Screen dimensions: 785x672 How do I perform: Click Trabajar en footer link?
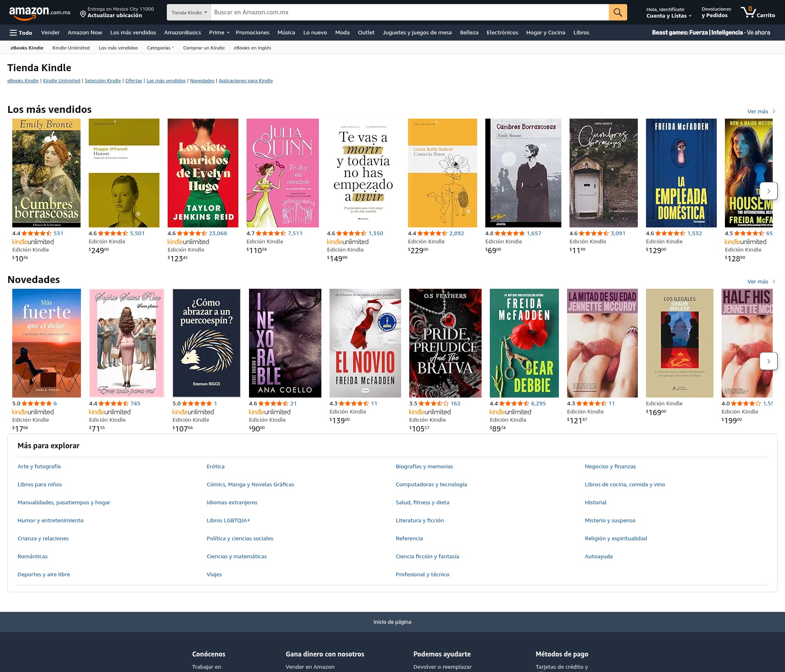(x=206, y=667)
